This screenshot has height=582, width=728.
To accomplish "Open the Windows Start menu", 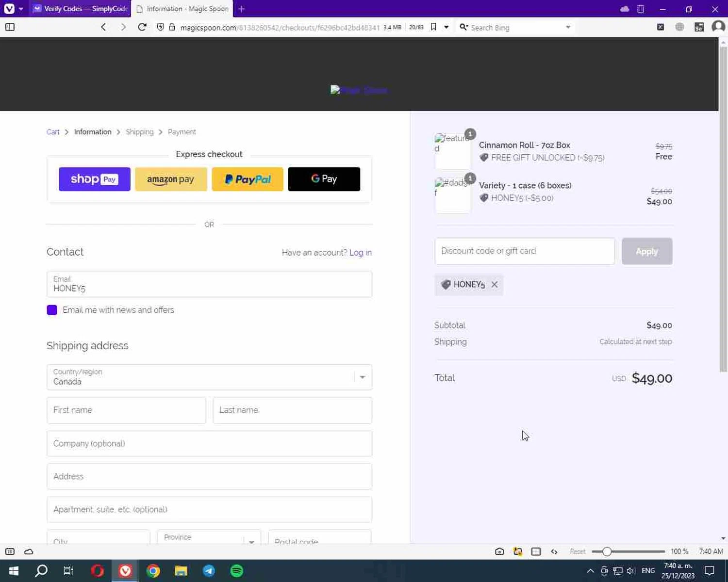I will (x=14, y=571).
